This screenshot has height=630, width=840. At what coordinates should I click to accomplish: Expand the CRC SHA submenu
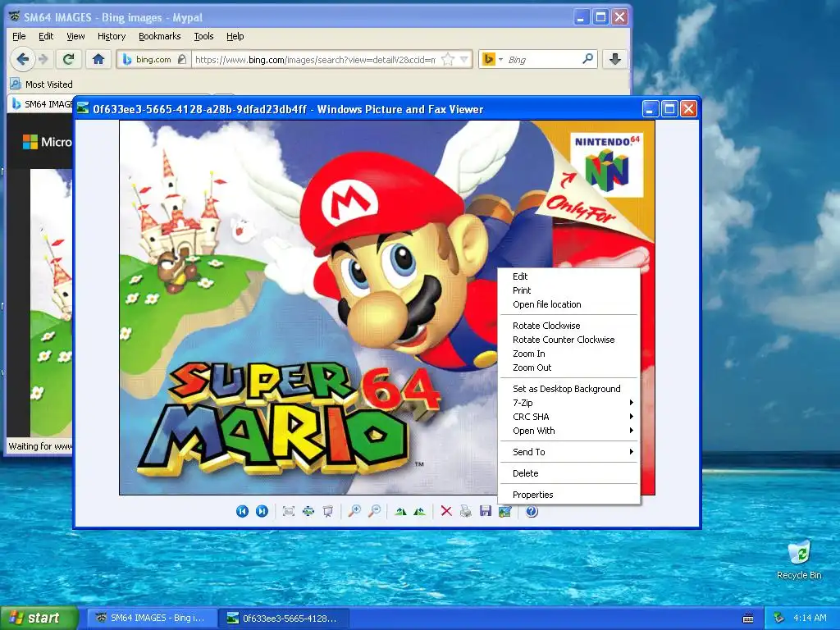pyautogui.click(x=569, y=417)
